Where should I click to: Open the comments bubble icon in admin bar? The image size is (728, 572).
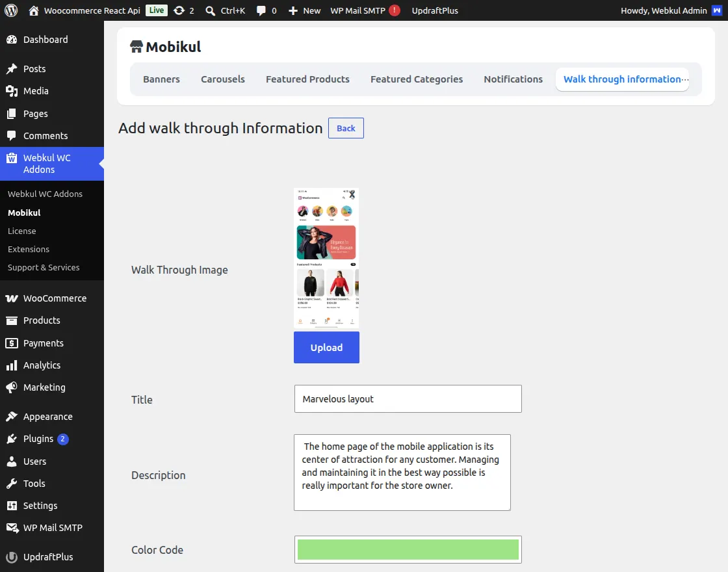click(x=261, y=10)
